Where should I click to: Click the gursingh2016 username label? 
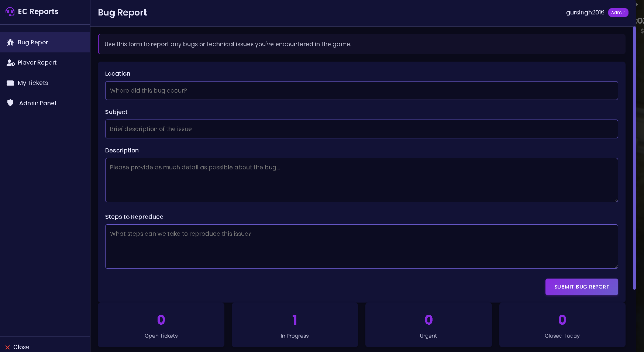585,12
